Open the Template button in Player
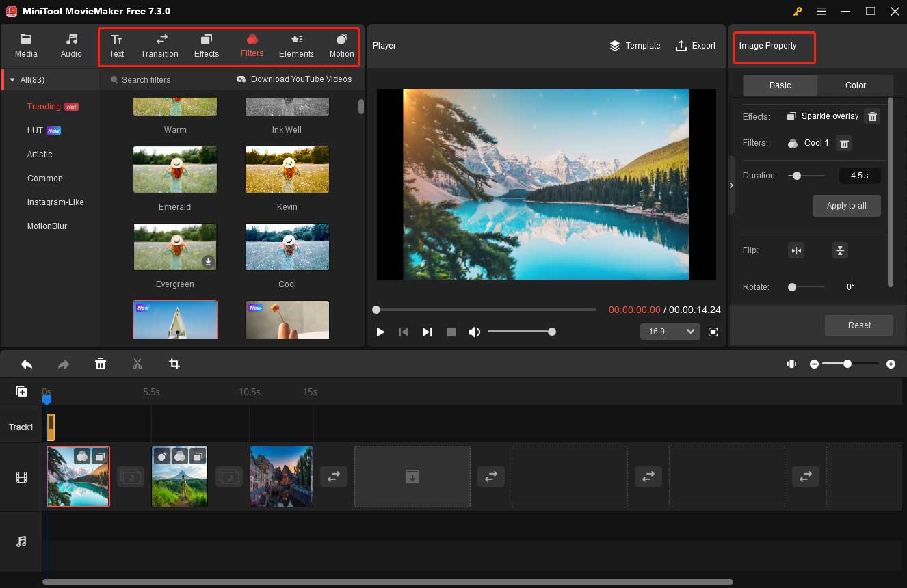907x588 pixels. (x=635, y=46)
